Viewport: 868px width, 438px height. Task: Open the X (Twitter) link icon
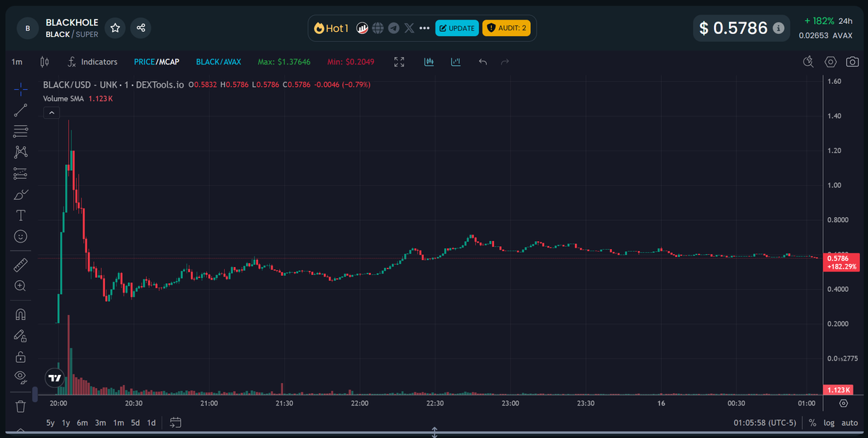pos(409,28)
